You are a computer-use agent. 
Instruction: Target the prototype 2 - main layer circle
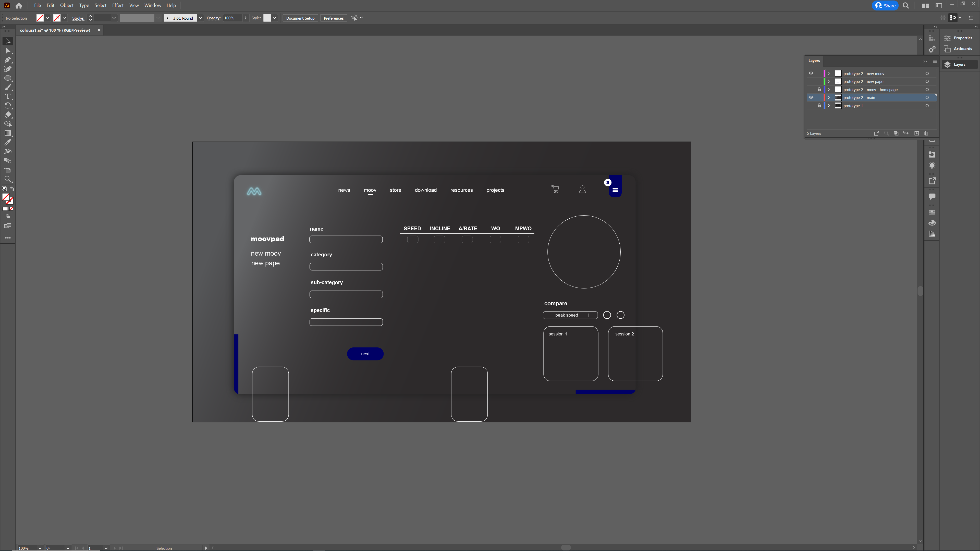927,98
